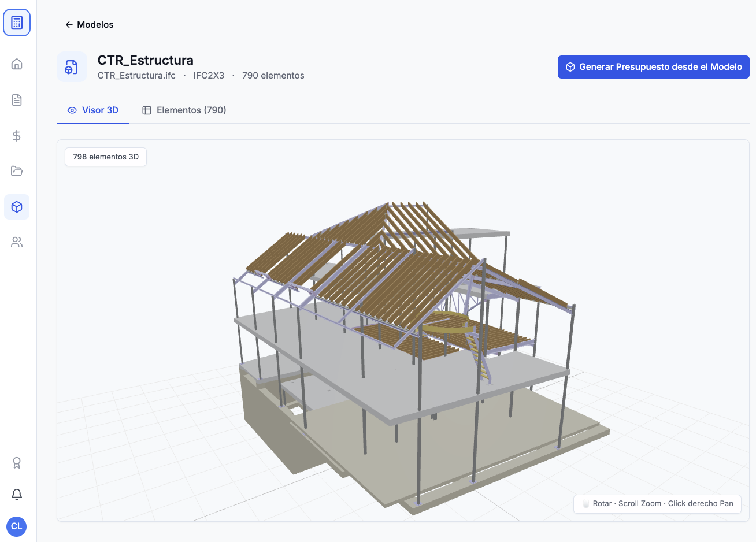Switch to the Visor 3D tab
Screen dimensions: 756x542
point(92,110)
